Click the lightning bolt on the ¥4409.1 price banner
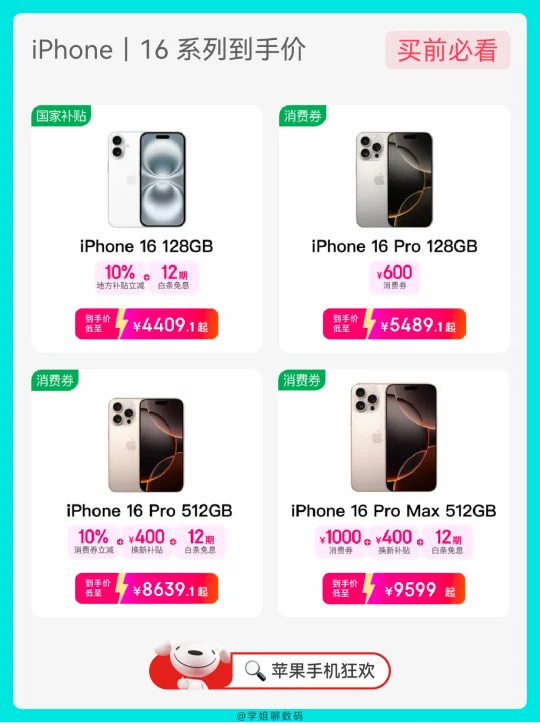This screenshot has width=540, height=723. tap(121, 323)
